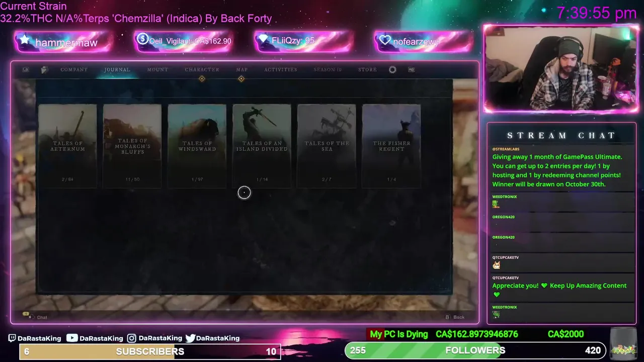Click the CA$2000 goal amount

566,334
